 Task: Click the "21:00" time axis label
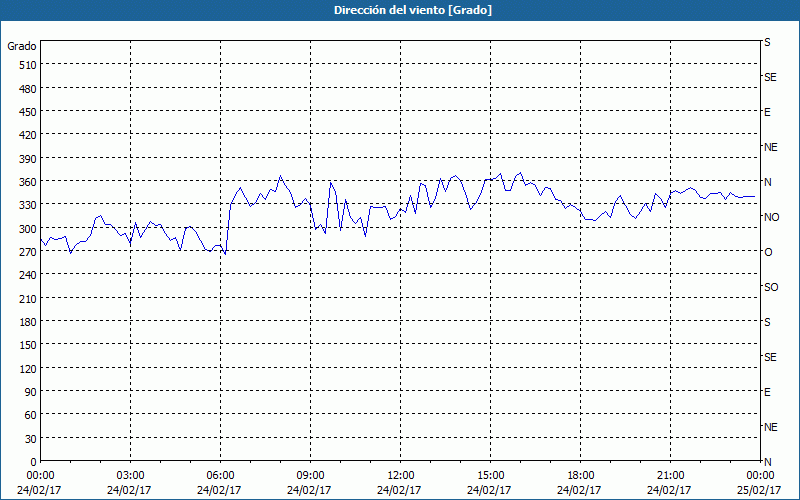pos(670,476)
